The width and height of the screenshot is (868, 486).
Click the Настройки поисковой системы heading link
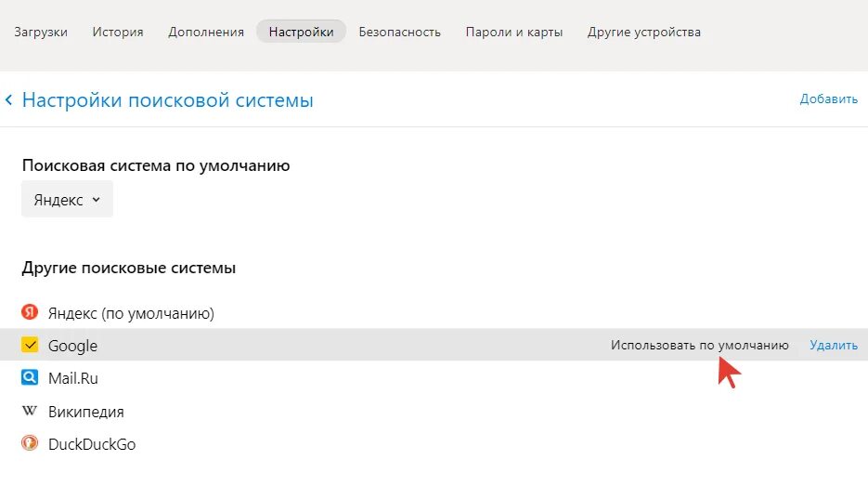[x=168, y=100]
